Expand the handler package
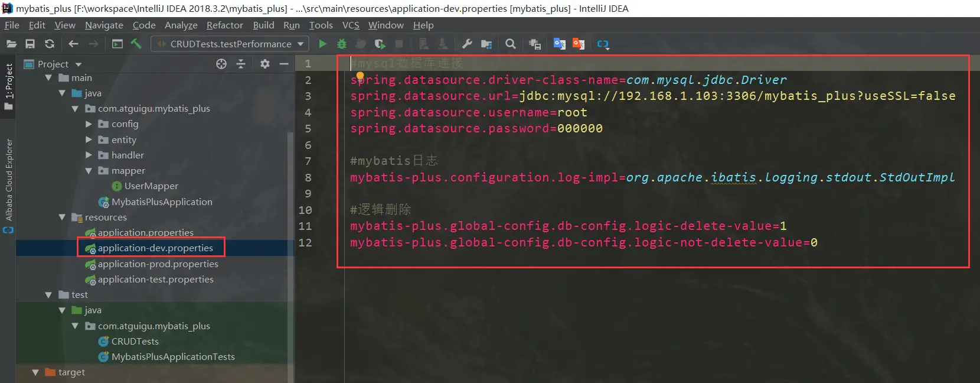Screen dimensions: 980x383 tap(89, 155)
